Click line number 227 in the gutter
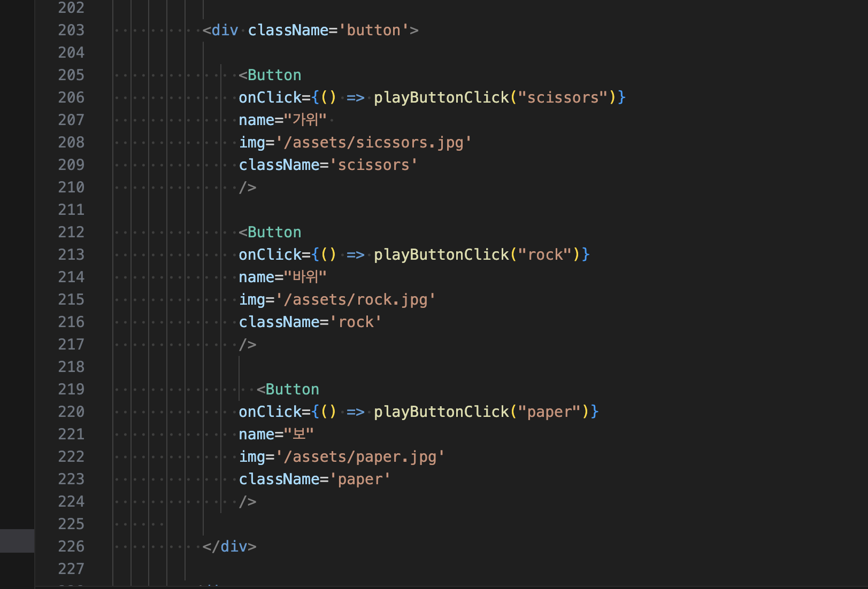The image size is (868, 589). pos(71,569)
